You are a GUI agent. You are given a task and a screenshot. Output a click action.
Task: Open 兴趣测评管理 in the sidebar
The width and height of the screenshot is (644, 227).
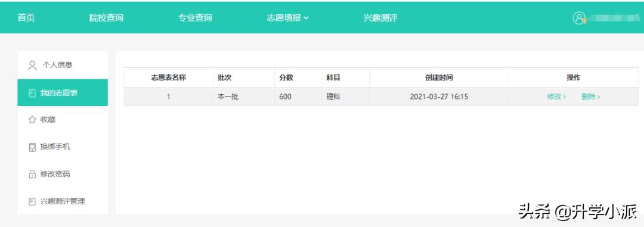pos(63,201)
